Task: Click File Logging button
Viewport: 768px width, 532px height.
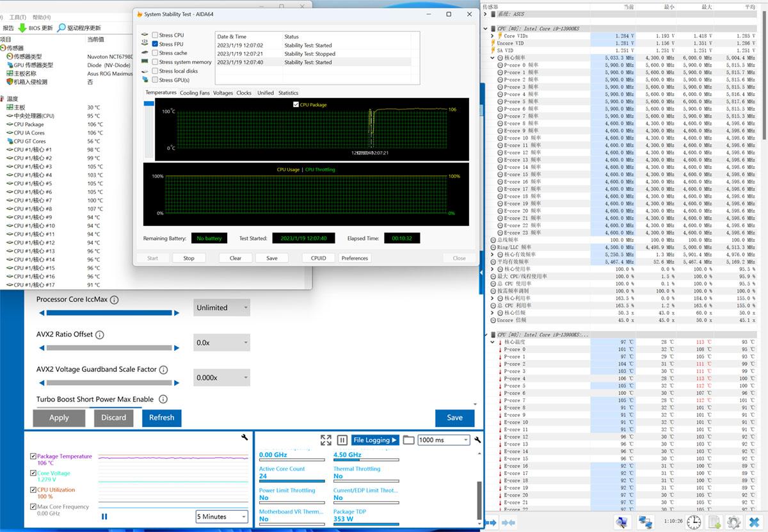Action: click(376, 440)
